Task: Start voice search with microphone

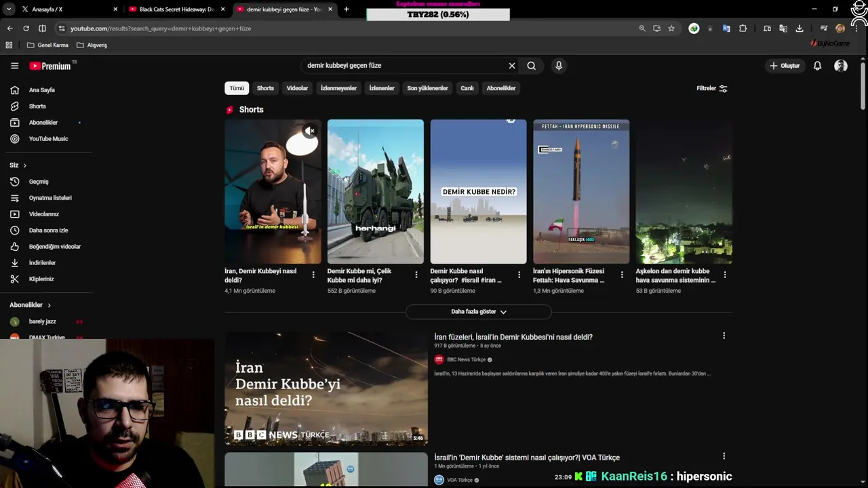Action: click(x=559, y=66)
